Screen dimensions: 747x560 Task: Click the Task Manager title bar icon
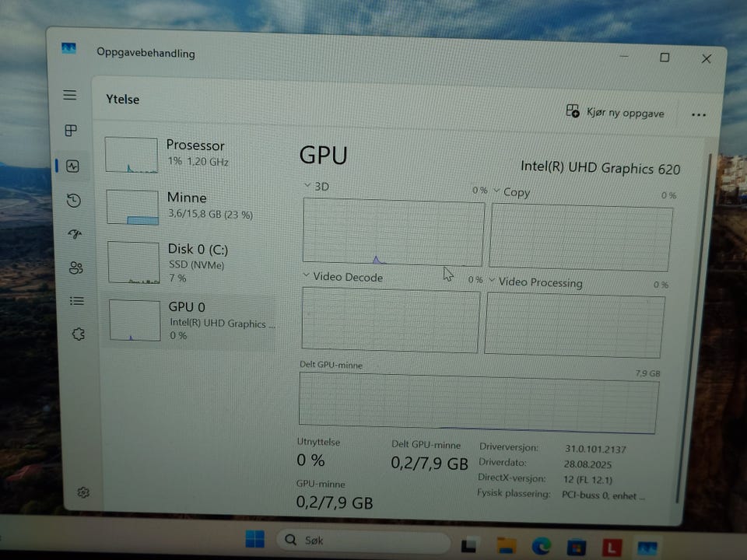68,48
